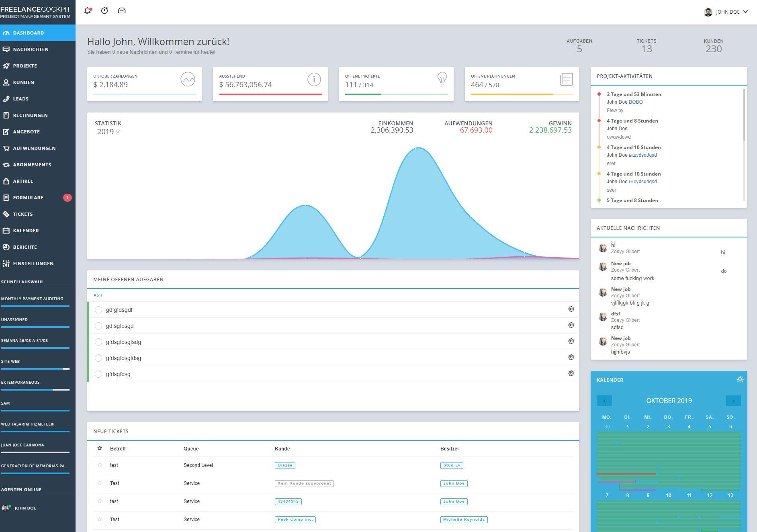The width and height of the screenshot is (757, 532).
Task: Open the mail inbox icon in header
Action: [122, 11]
